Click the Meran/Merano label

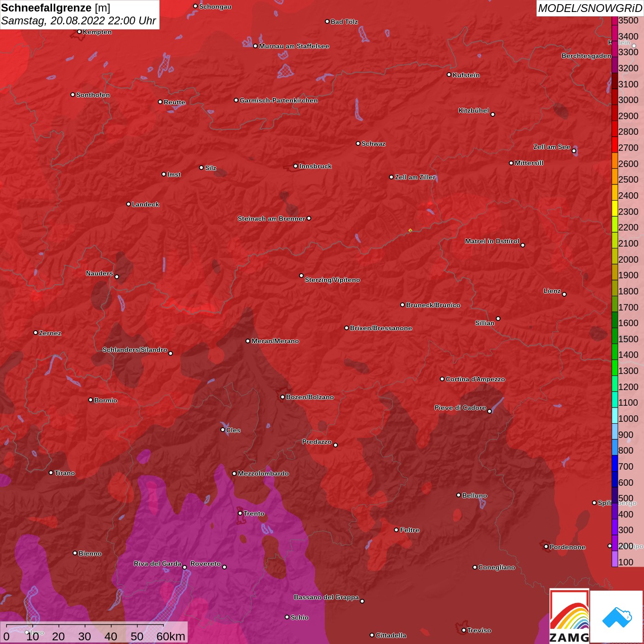275,341
